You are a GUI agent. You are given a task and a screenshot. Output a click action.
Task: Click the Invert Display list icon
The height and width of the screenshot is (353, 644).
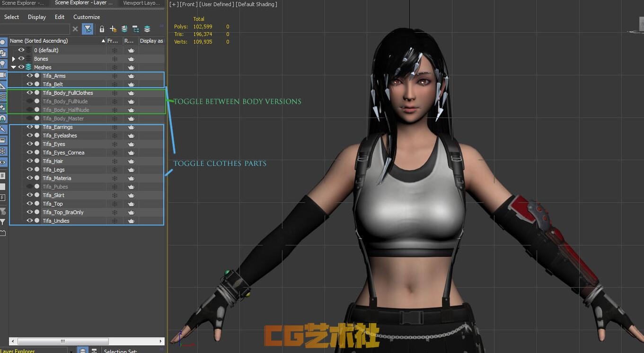click(3, 198)
